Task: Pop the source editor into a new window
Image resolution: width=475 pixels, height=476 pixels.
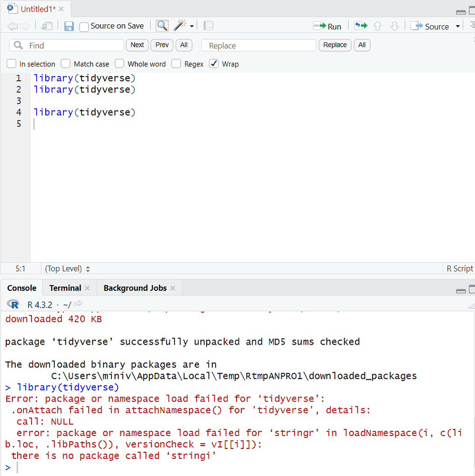Action: [x=47, y=26]
